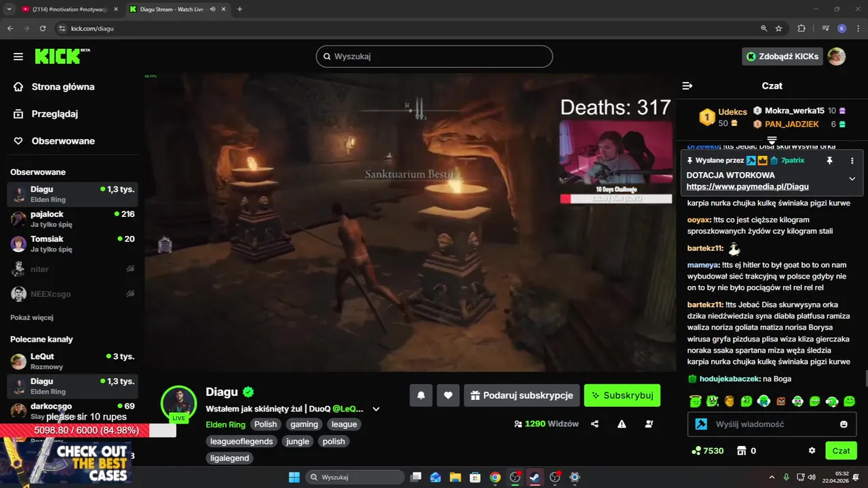This screenshot has width=868, height=488.
Task: Open Przeglądaj in sidebar
Action: pos(46,114)
